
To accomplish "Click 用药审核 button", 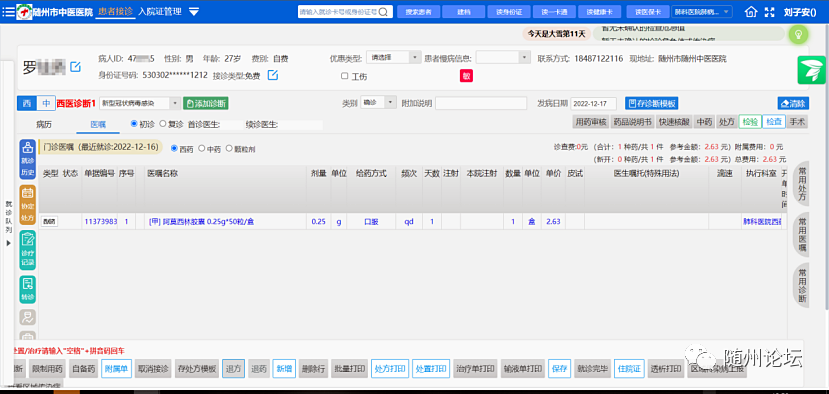I will tap(591, 122).
